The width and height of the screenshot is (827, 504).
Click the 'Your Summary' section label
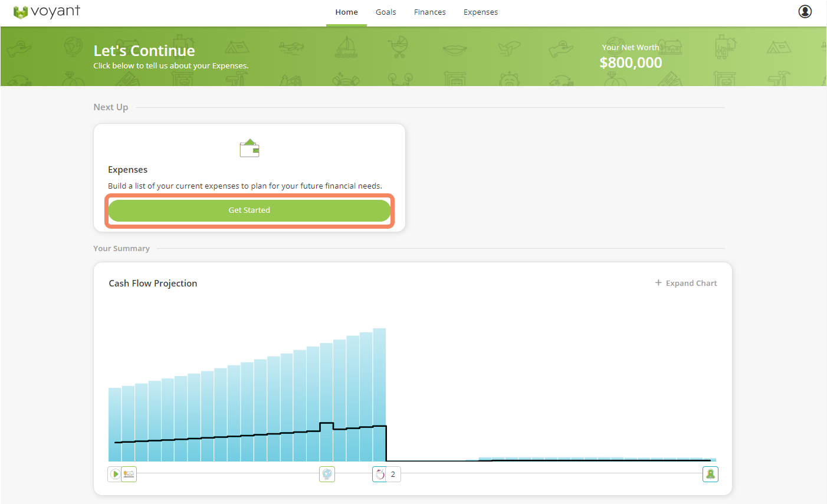[122, 248]
